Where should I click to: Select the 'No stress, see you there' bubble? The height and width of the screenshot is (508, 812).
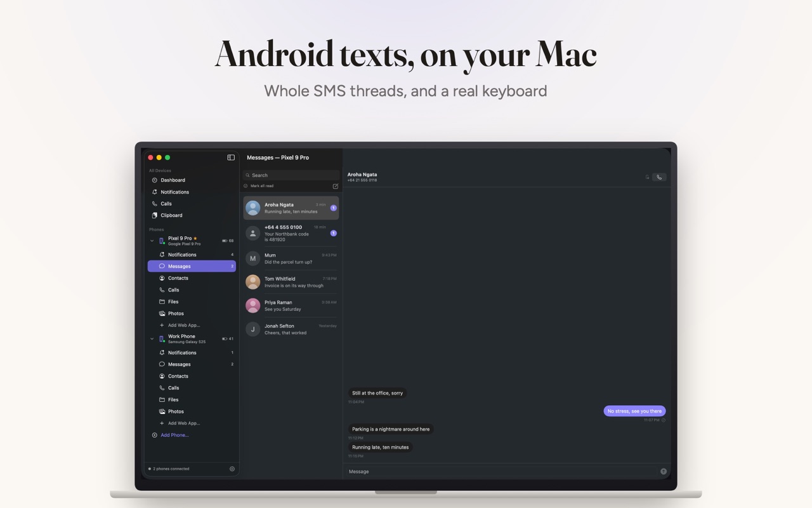(634, 411)
